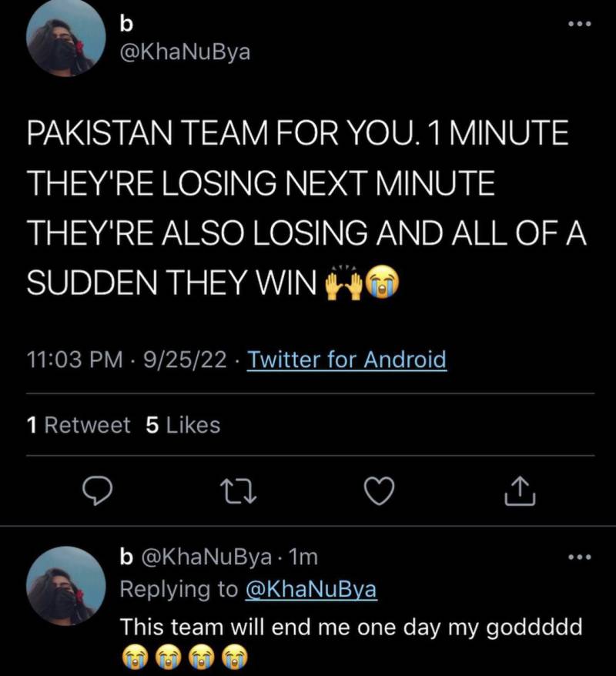Retweet this Pakistan team tweet
Screen dimensions: 616x676
238,490
